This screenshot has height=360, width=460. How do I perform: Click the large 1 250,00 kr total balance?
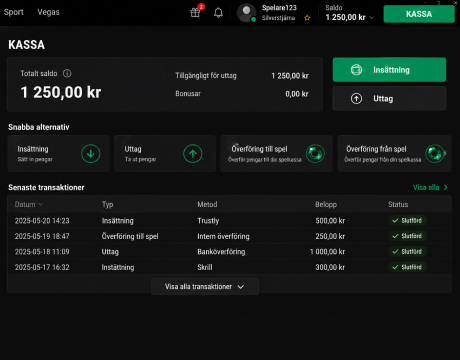pyautogui.click(x=61, y=92)
